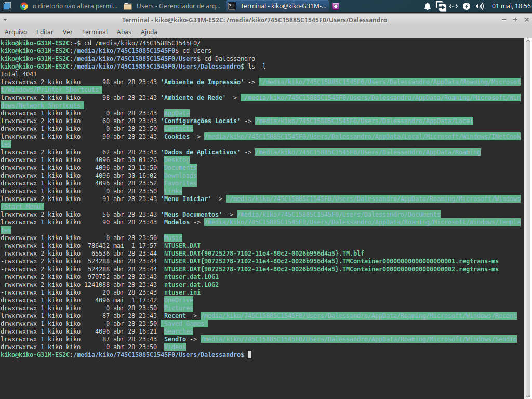Maximize the Terminal window

click(x=515, y=20)
